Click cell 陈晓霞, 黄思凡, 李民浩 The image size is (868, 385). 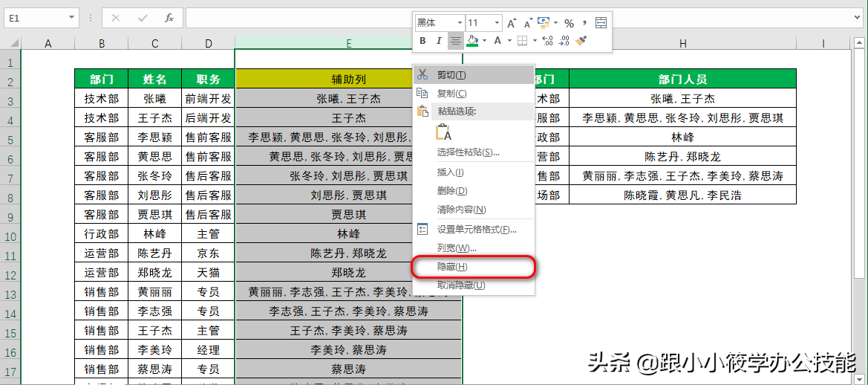(x=682, y=195)
